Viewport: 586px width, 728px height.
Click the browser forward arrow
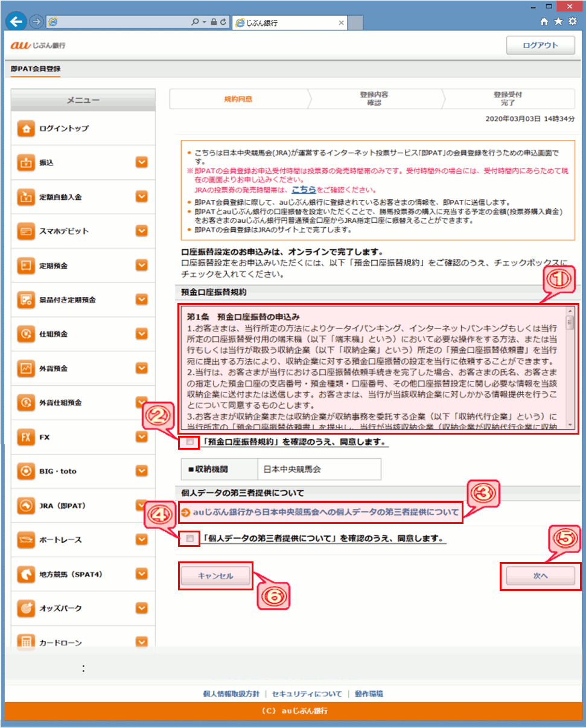pyautogui.click(x=36, y=22)
